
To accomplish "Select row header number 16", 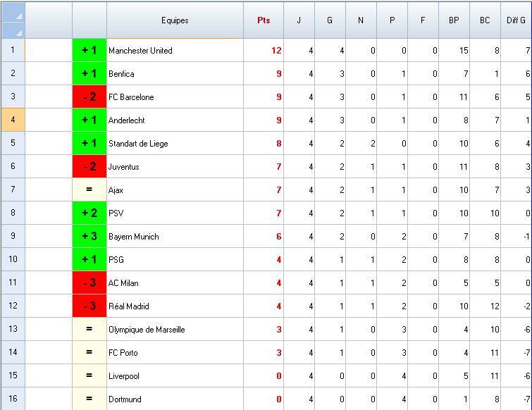I will (13, 399).
